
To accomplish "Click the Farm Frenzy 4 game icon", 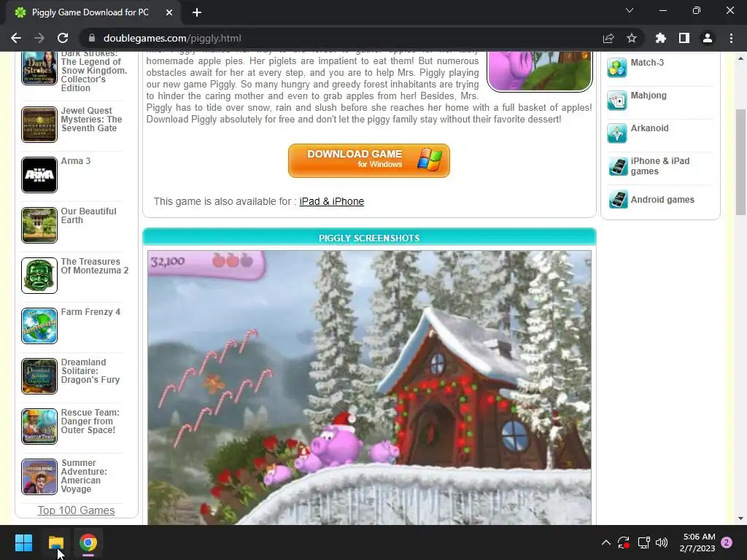I will tap(39, 326).
